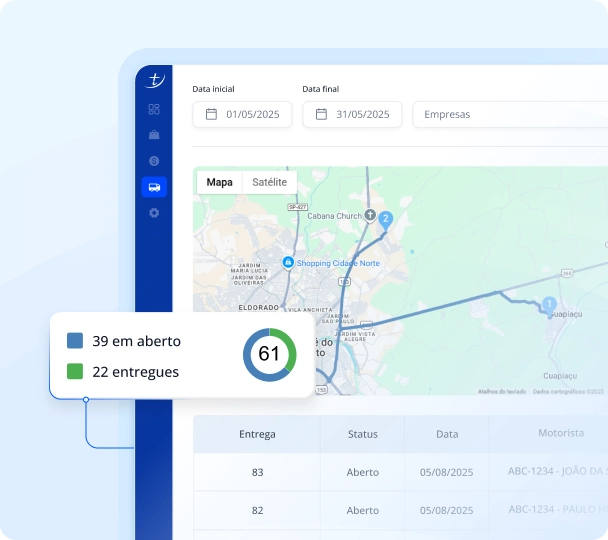Select delivery row 83 in table
Image resolution: width=608 pixels, height=540 pixels.
pos(257,472)
